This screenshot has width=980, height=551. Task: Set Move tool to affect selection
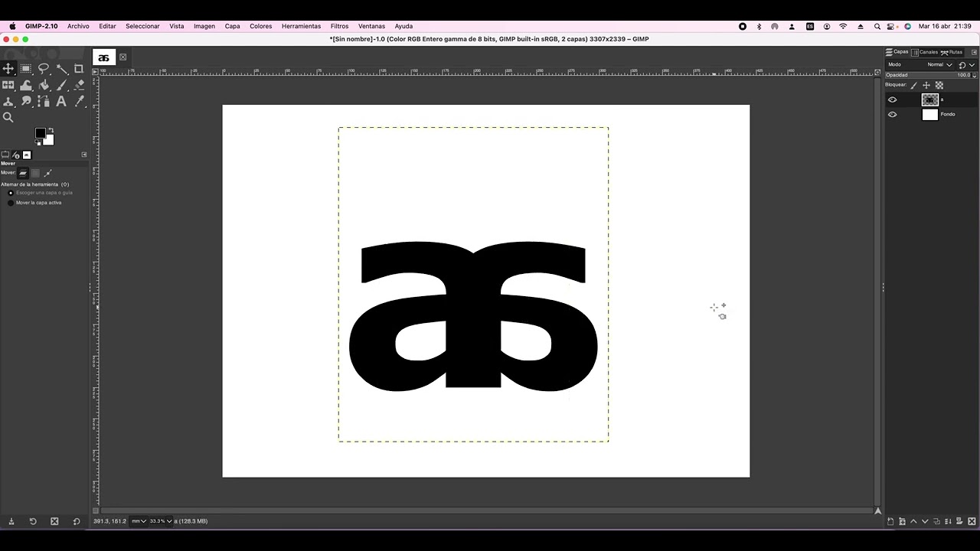pos(35,173)
